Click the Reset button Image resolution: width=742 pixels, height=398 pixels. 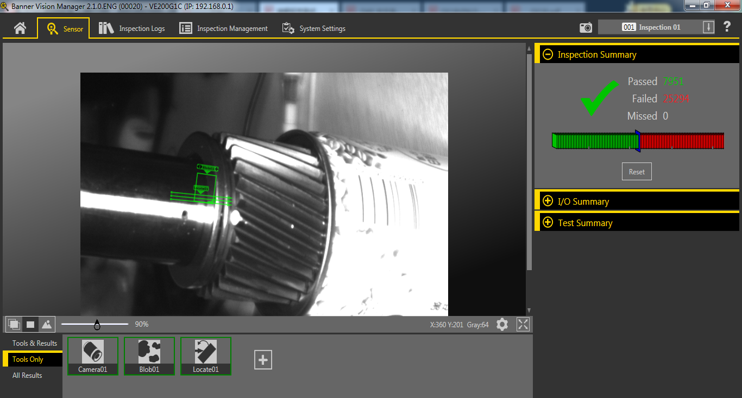pyautogui.click(x=636, y=172)
